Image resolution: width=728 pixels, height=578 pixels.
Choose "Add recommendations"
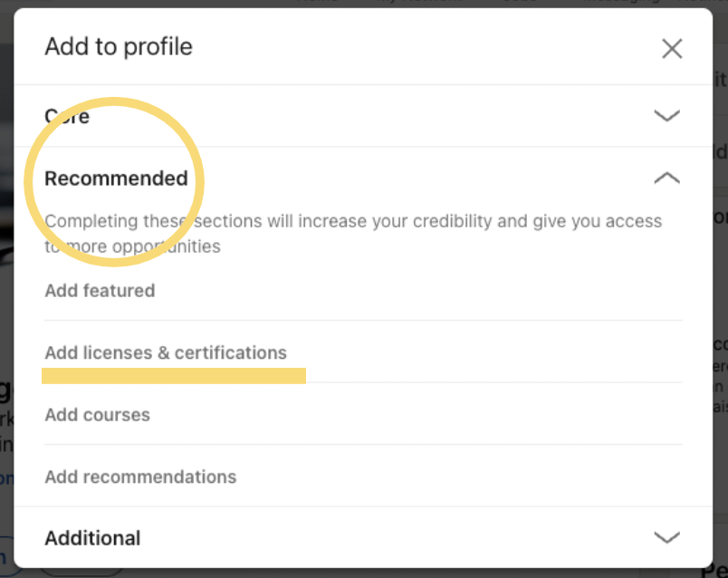coord(140,477)
